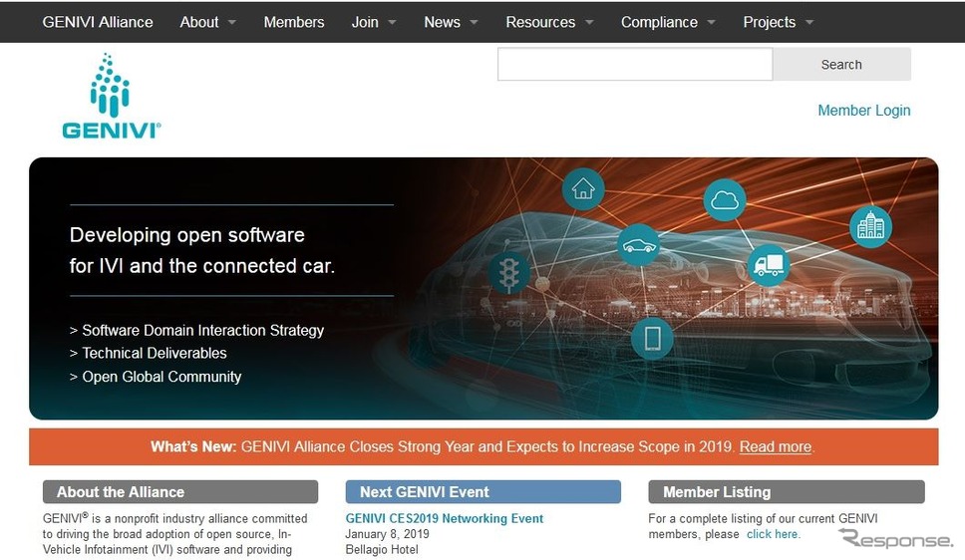Click the Bellagio Hotel text
The height and width of the screenshot is (560, 965).
point(382,550)
